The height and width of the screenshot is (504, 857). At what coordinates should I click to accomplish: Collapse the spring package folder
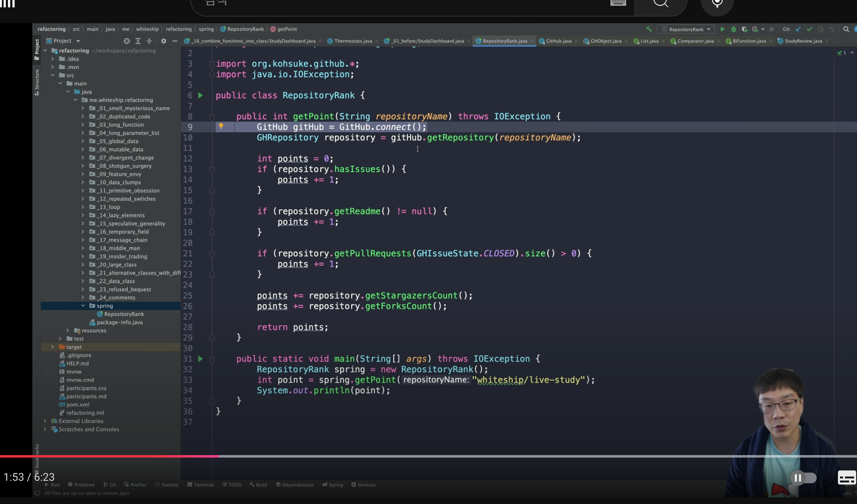(82, 305)
